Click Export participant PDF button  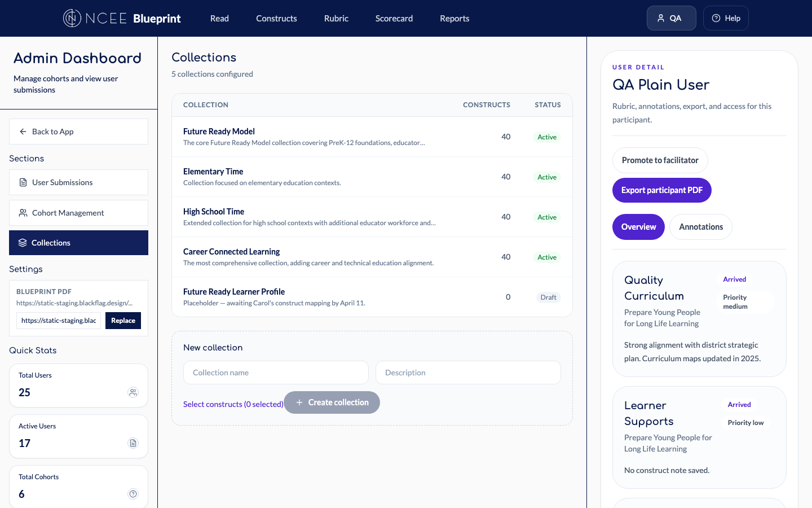point(661,190)
